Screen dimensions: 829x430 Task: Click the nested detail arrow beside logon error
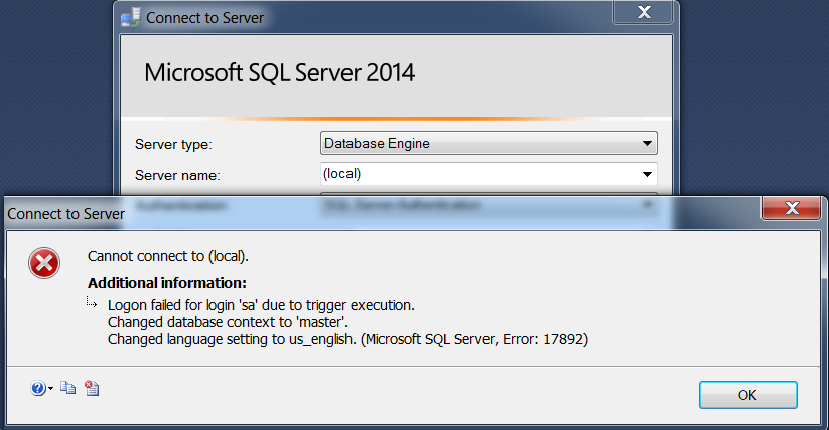pos(92,303)
